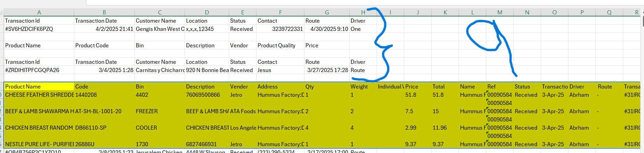Click the yellow highlighted Product Name cell

39,87
